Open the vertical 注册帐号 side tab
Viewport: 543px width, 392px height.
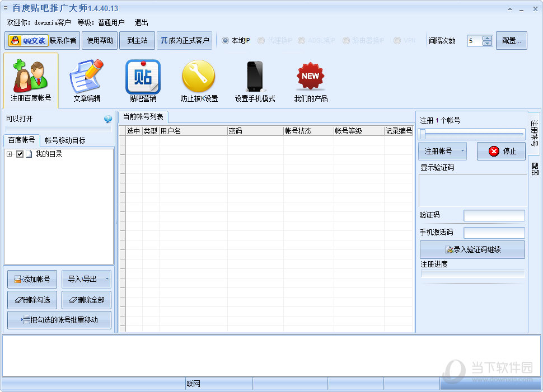pos(534,133)
